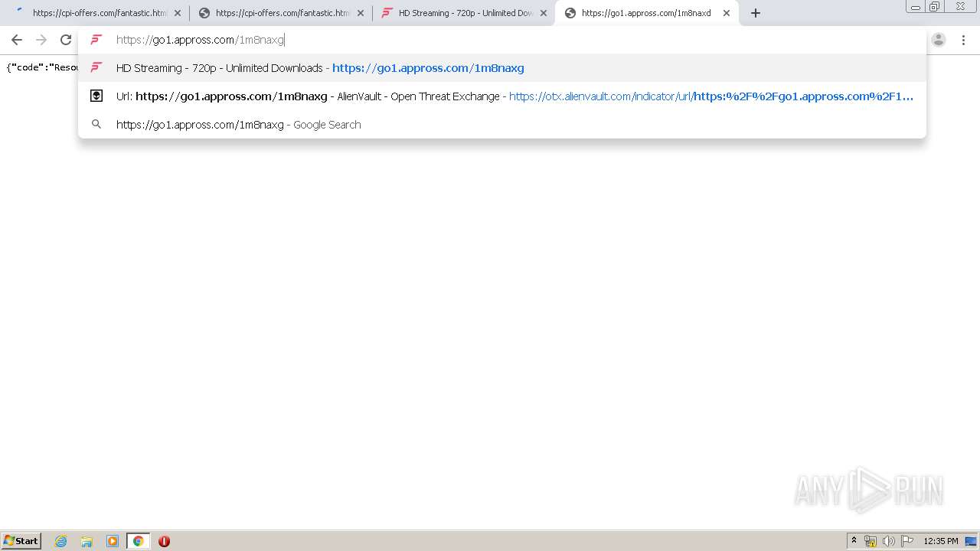Launch Internet Explorer from taskbar
This screenshot has width=980, height=551.
click(x=61, y=541)
